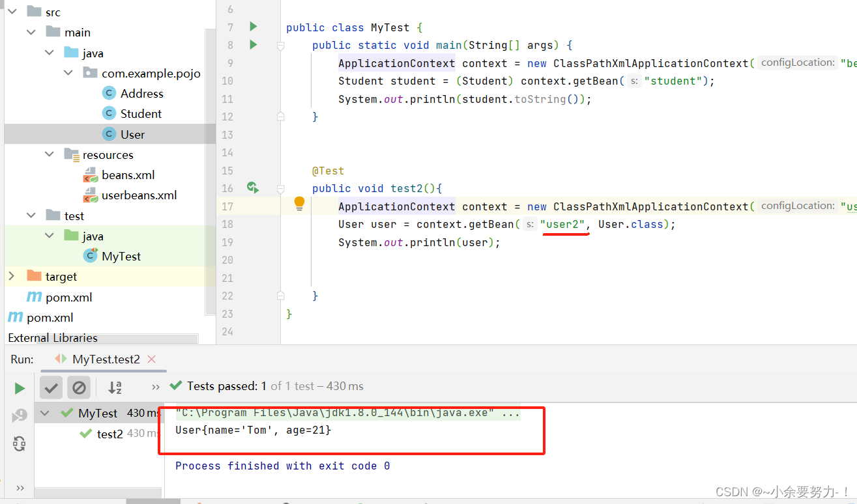The width and height of the screenshot is (857, 504).
Task: Open MyTest class in project tree
Action: [x=121, y=256]
